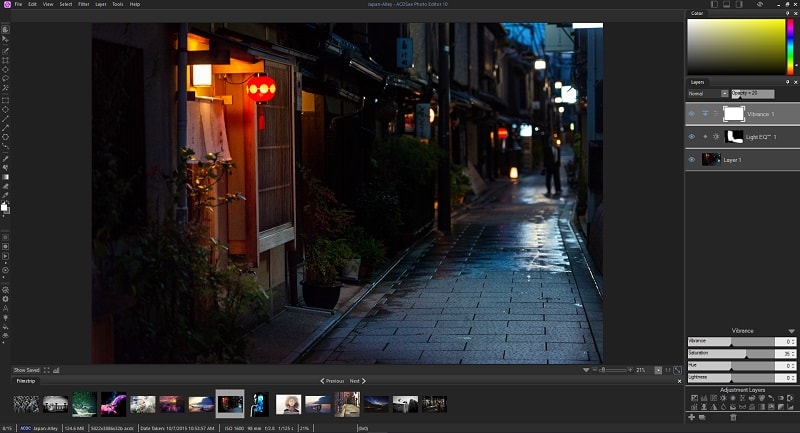The width and height of the screenshot is (800, 433).
Task: Click the zoom slider below the image
Action: coord(612,370)
